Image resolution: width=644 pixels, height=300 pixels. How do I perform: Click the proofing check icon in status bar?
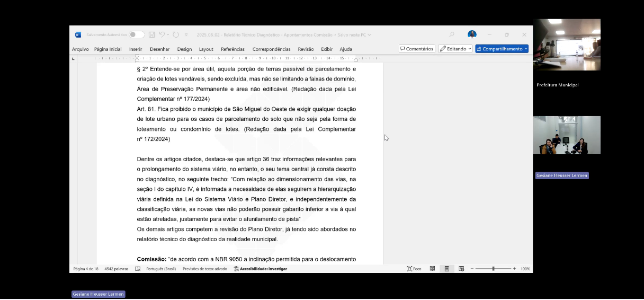click(x=138, y=269)
